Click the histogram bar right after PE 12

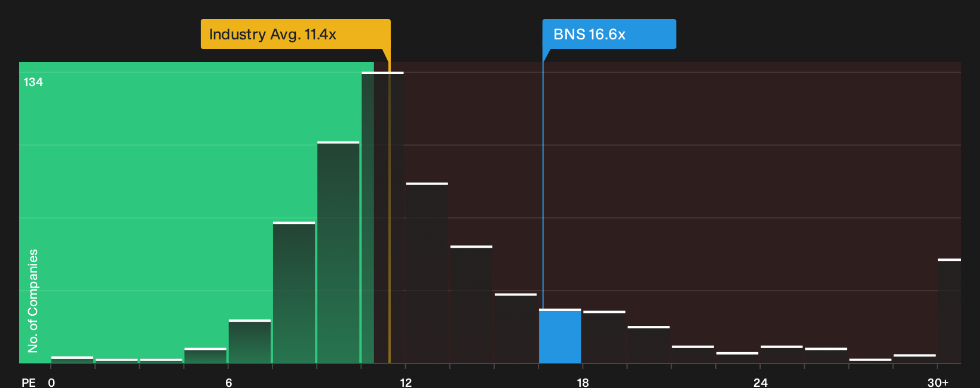pos(427,273)
